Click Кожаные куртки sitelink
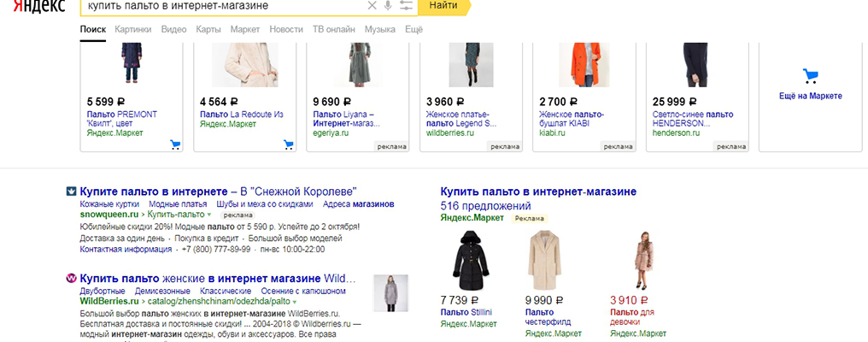The width and height of the screenshot is (868, 342). click(108, 204)
